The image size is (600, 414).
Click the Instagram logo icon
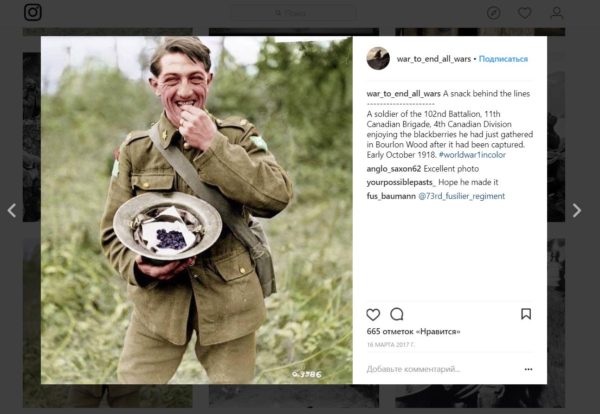[x=33, y=12]
